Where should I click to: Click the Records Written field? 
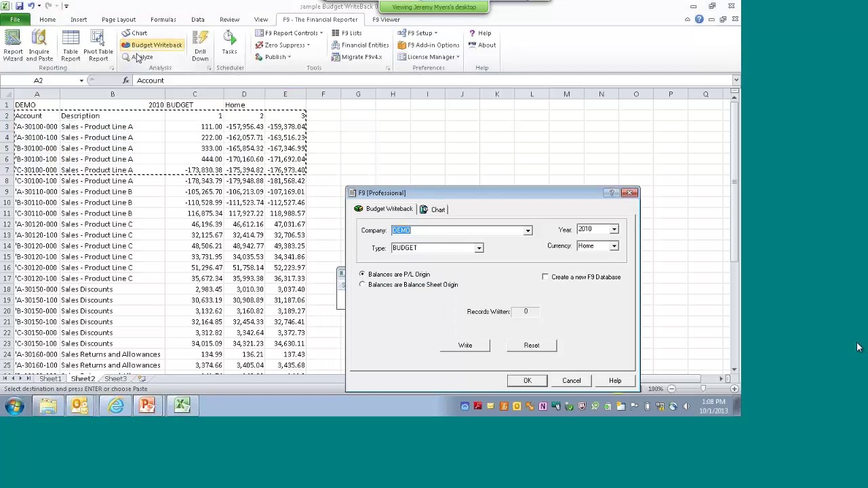point(526,312)
